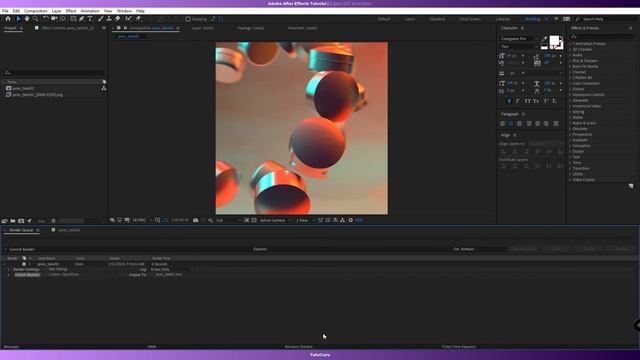The width and height of the screenshot is (640, 360).
Task: Expand the Render Settings row
Action: 9,269
